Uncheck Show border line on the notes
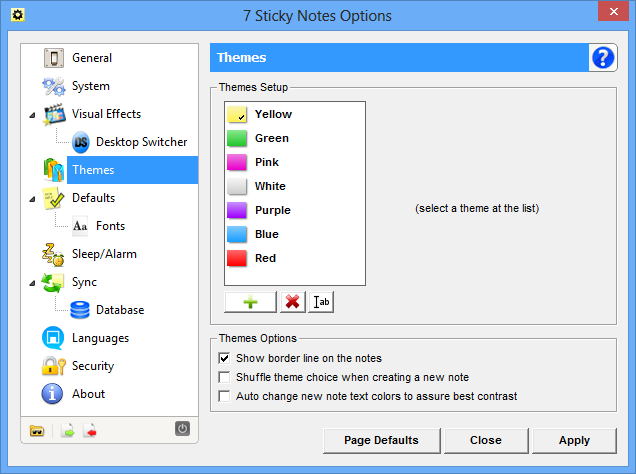636x474 pixels. tap(224, 358)
